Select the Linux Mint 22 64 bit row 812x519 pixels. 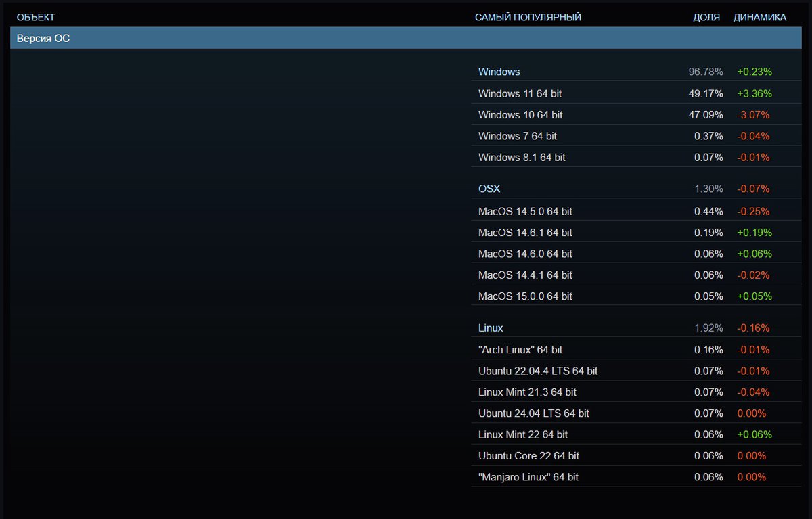(x=522, y=434)
